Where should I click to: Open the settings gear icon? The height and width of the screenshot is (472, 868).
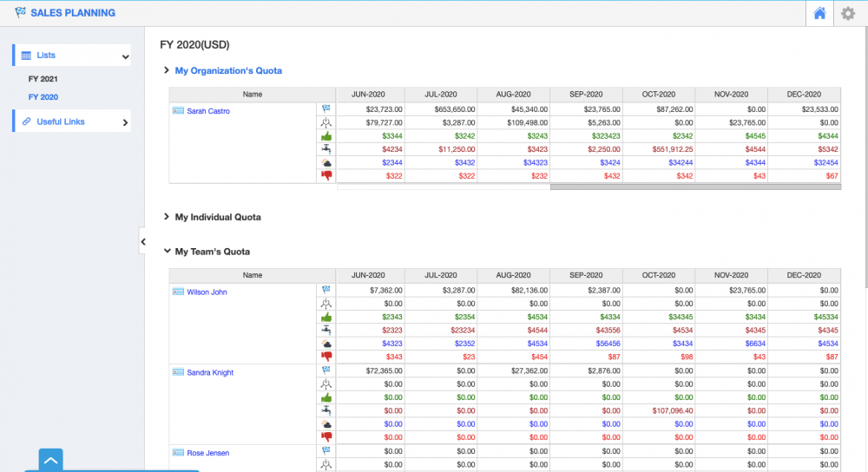coord(848,13)
